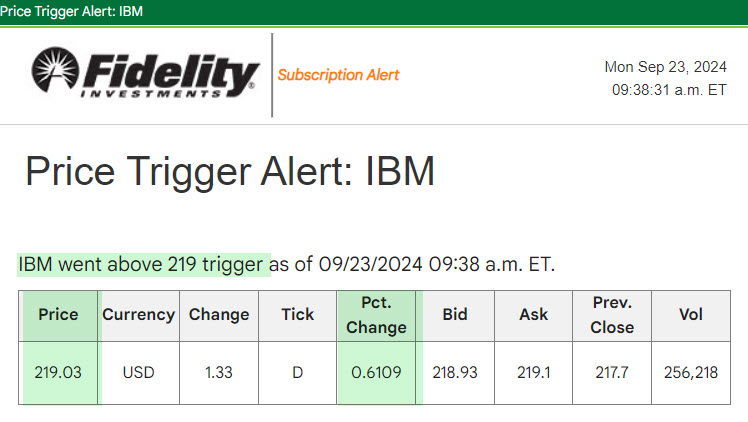Click the Mon Sep 23, 2024 date
This screenshot has width=748, height=422.
point(665,67)
